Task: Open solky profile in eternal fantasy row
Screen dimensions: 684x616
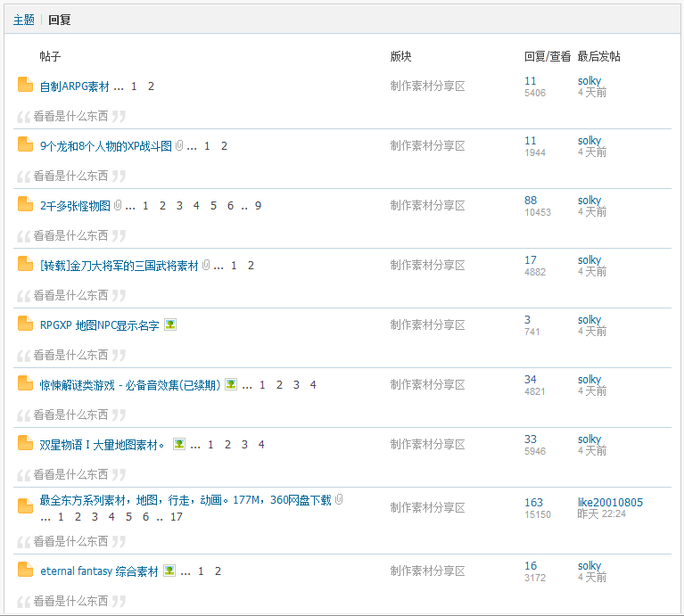Action: 589,566
